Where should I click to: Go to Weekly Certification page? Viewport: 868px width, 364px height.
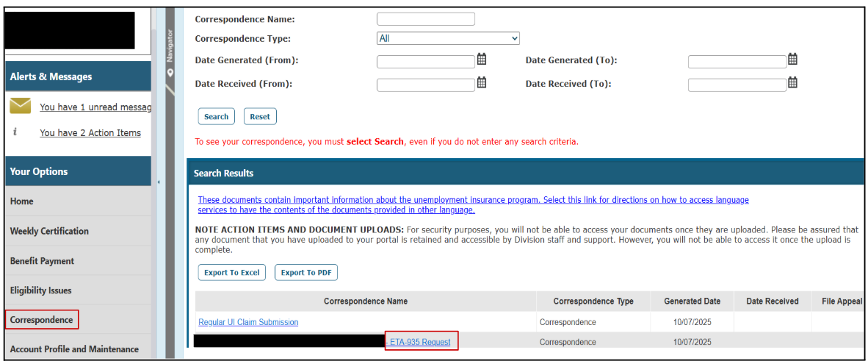[49, 231]
